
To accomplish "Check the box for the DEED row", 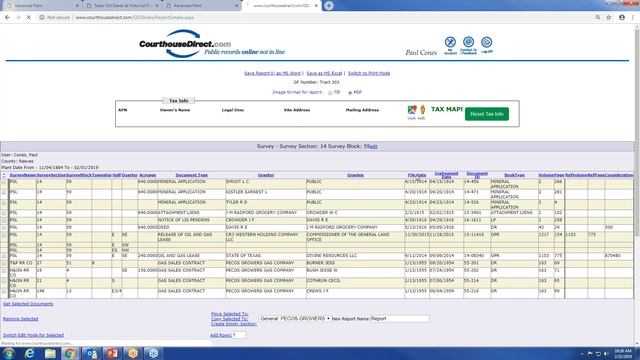I will tap(4, 228).
